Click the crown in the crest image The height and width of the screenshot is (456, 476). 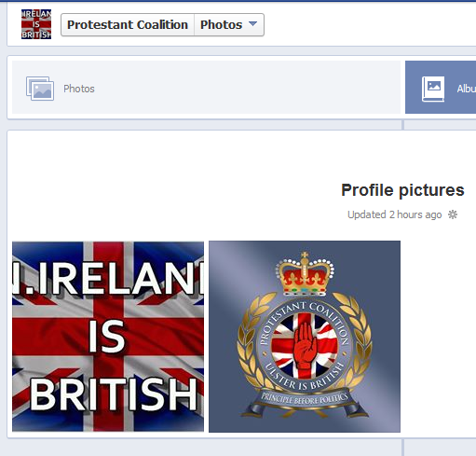[305, 274]
